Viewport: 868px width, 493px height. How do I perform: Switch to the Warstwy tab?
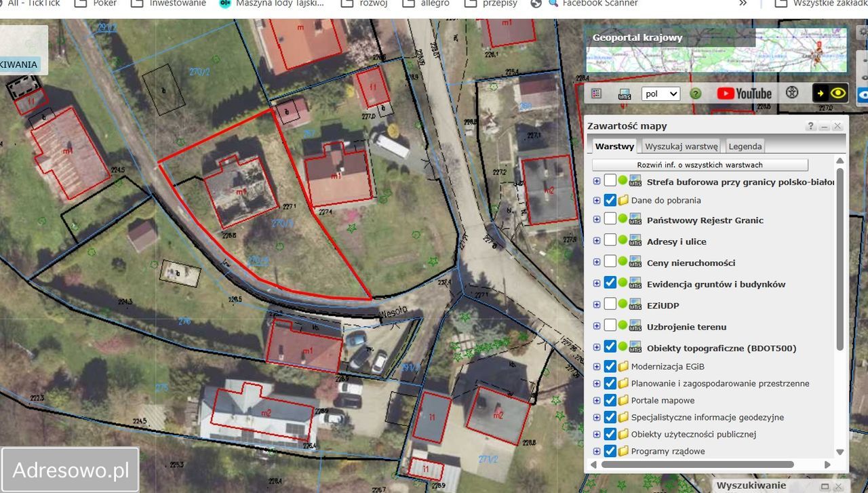click(614, 146)
